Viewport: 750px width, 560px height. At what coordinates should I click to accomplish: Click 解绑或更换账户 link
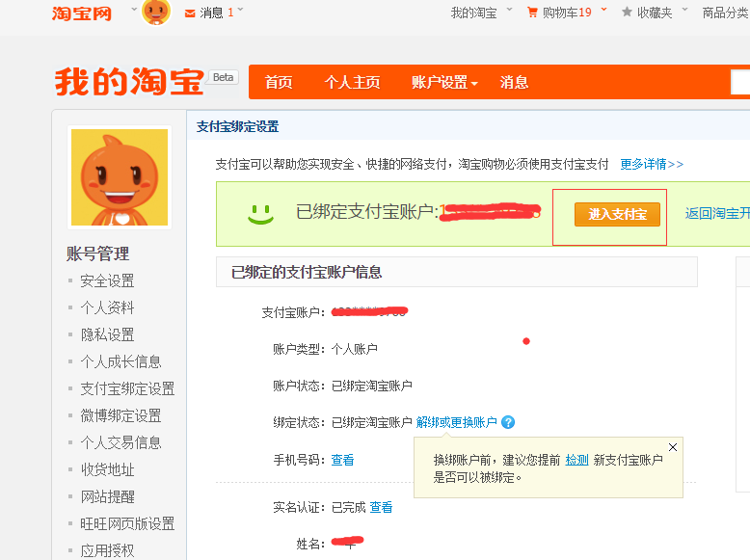(456, 422)
